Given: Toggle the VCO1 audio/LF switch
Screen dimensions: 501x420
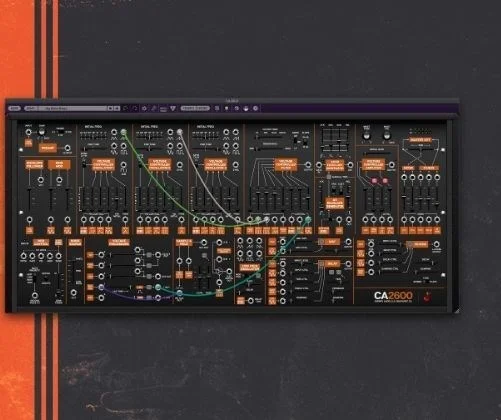Looking at the screenshot, I should tap(84, 164).
